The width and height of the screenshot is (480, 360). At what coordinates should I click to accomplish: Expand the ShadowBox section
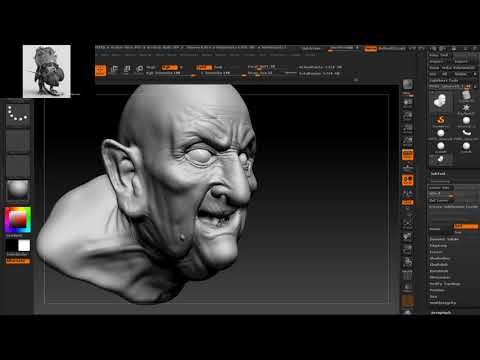click(x=440, y=258)
